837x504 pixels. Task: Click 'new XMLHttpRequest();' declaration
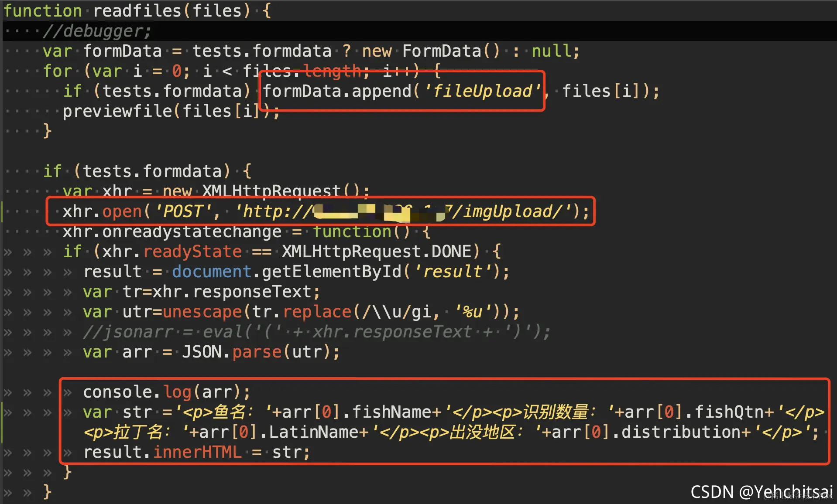point(266,191)
